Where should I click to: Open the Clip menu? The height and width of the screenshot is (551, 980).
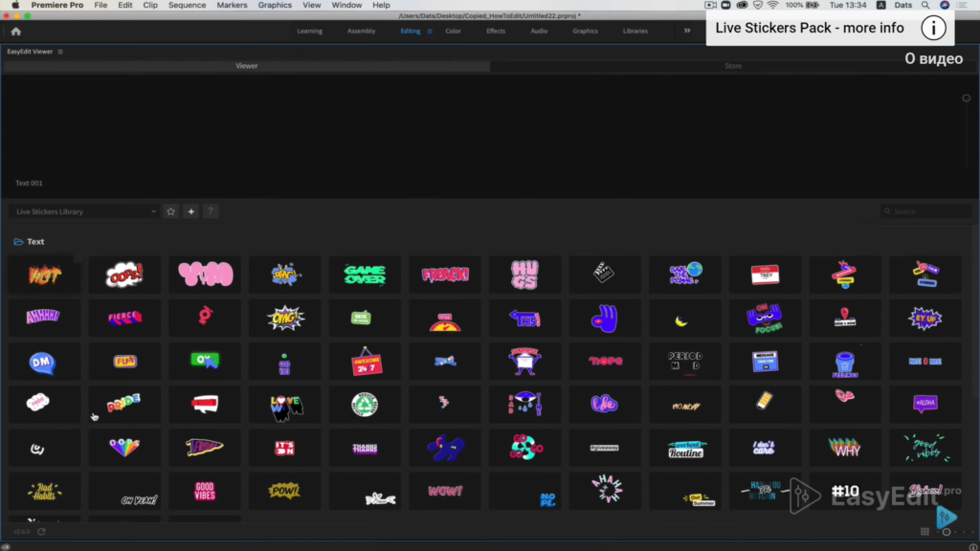[x=150, y=5]
